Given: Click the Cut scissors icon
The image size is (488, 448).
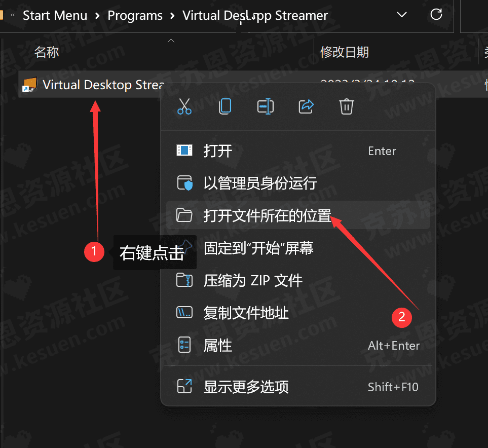Looking at the screenshot, I should (x=184, y=106).
